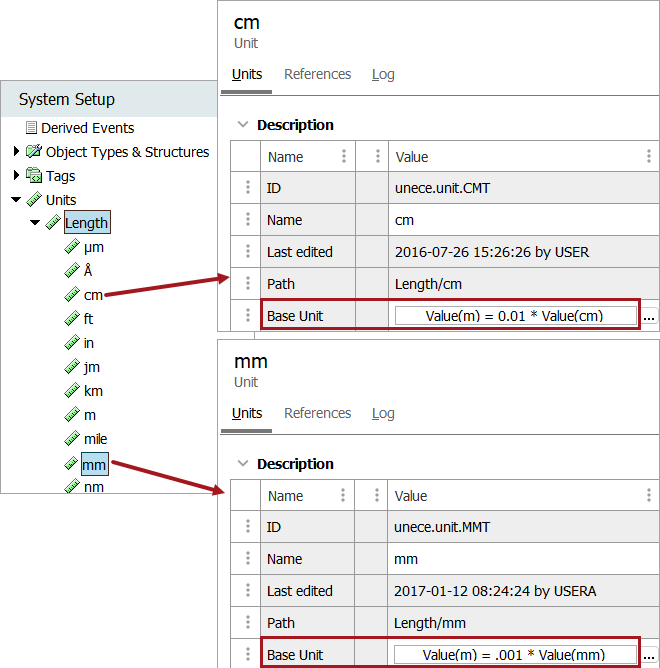Click row handle for cm Base Unit row
This screenshot has width=660, height=668.
point(248,315)
